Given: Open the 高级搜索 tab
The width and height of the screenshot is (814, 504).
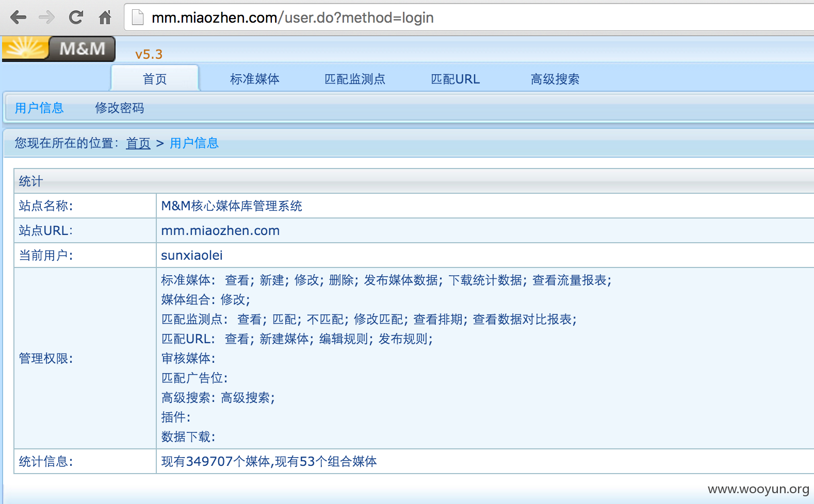Looking at the screenshot, I should tap(555, 79).
